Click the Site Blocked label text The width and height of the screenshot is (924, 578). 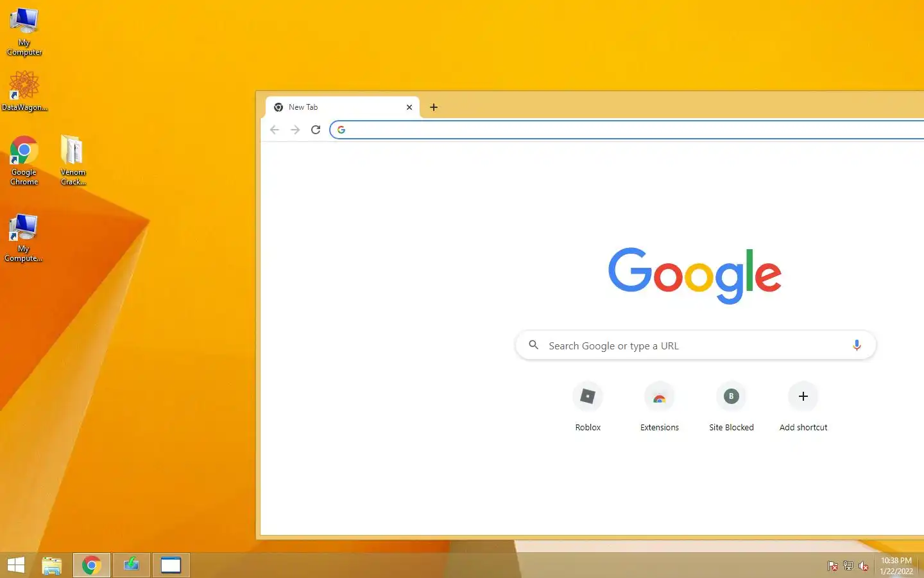pos(732,428)
